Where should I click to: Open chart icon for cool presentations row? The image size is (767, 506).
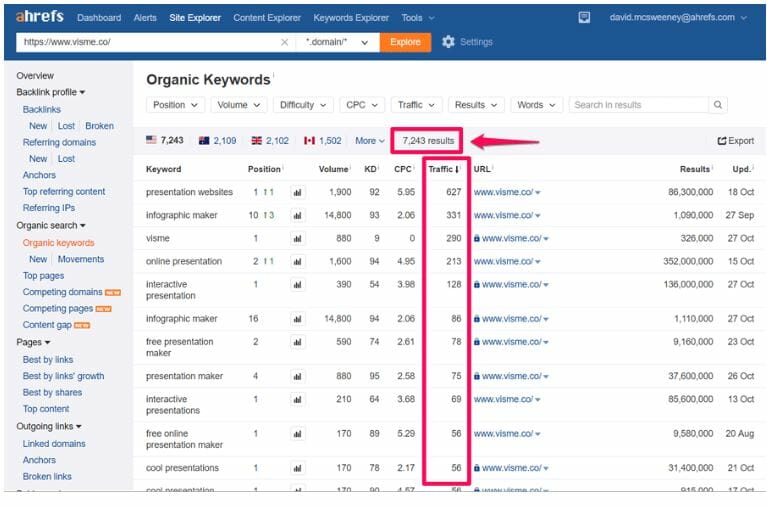297,468
